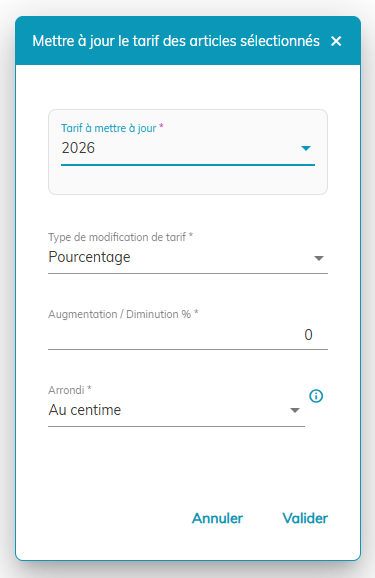Expand the Arrondi dropdown arrow
Image resolution: width=375 pixels, height=578 pixels.
point(295,411)
